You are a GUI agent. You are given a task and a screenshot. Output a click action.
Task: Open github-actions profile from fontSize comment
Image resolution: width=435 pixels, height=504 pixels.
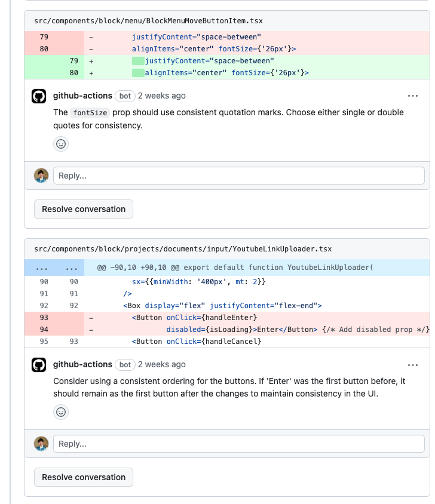pos(82,96)
